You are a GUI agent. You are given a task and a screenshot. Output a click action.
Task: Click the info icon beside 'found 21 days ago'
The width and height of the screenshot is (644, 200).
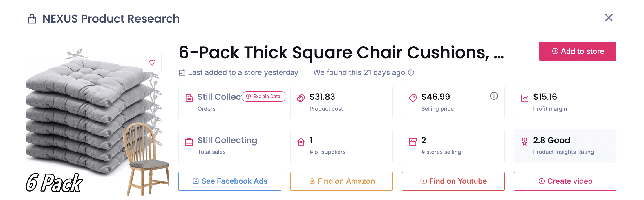411,72
